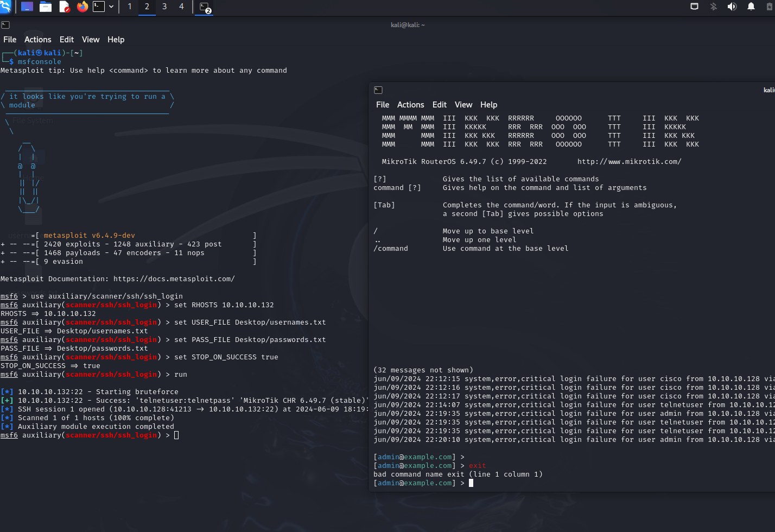
Task: Click the 22:20:10 admin login failure line
Action: [x=574, y=440]
